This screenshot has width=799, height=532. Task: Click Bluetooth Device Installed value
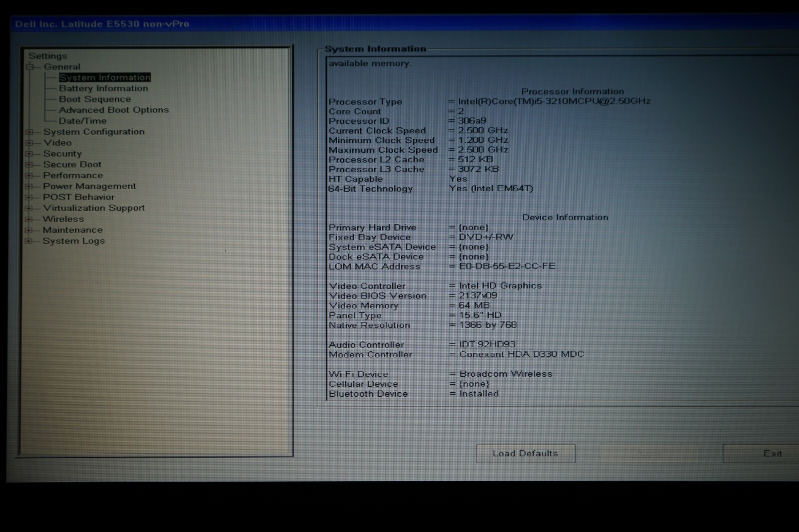point(479,394)
